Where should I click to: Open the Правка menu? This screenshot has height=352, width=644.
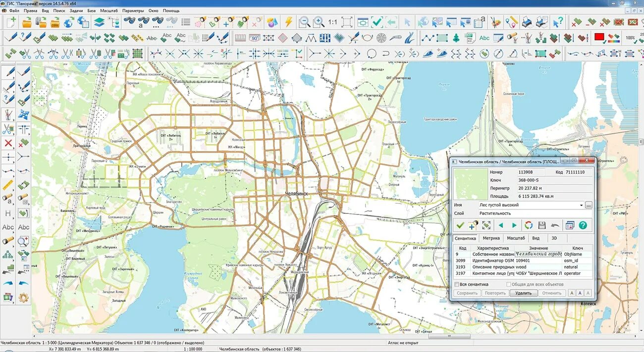click(30, 10)
